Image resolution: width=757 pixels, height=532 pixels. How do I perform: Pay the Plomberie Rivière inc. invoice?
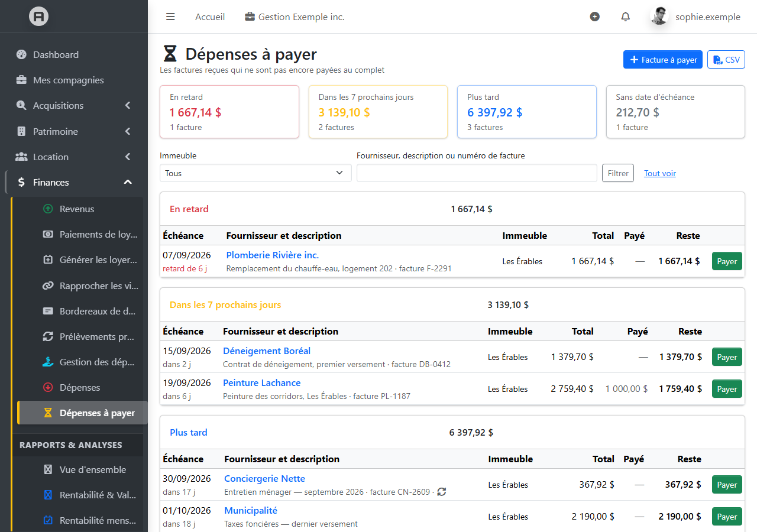point(727,261)
